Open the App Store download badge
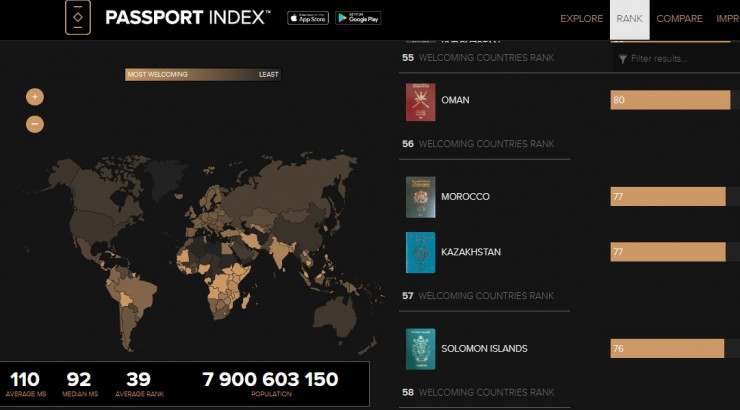 308,18
